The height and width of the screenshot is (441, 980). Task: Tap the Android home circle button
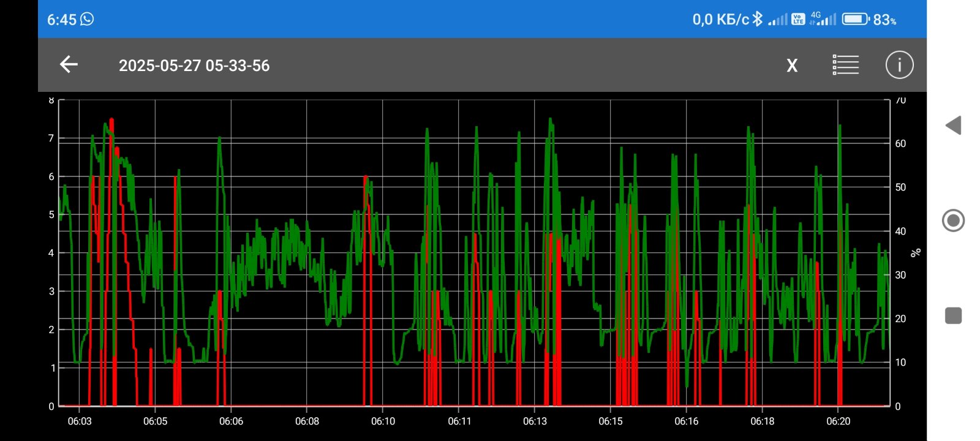click(953, 220)
